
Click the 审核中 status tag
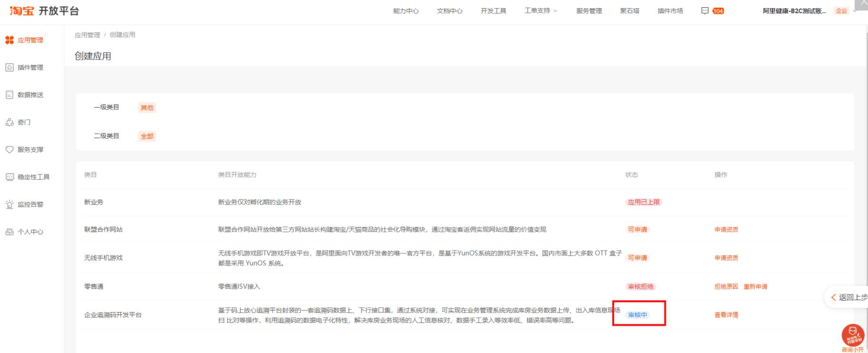coord(638,315)
